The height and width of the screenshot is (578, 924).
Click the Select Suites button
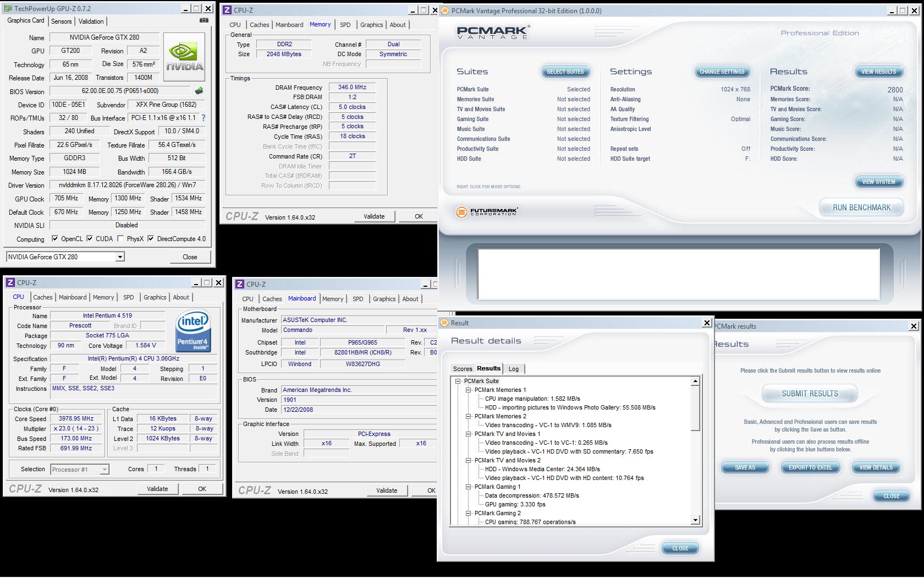coord(565,72)
